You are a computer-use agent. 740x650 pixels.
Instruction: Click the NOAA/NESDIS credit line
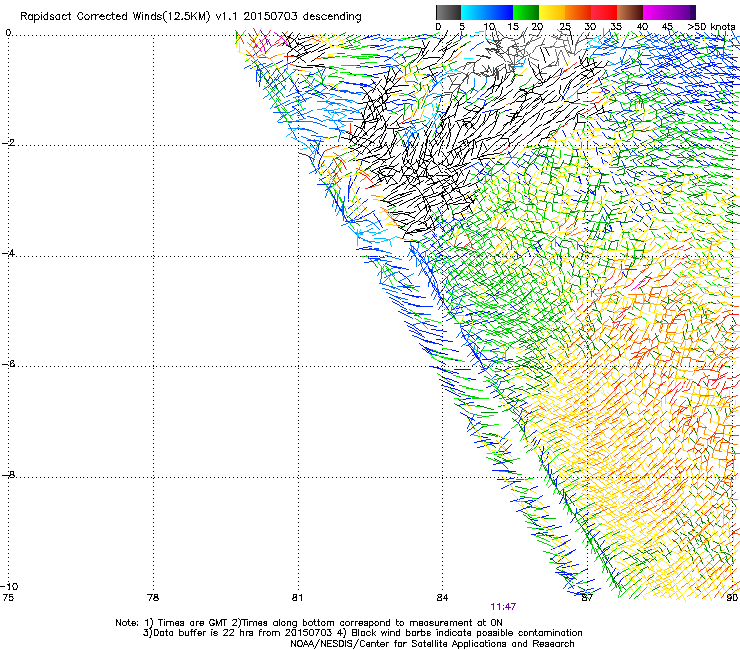point(432,644)
